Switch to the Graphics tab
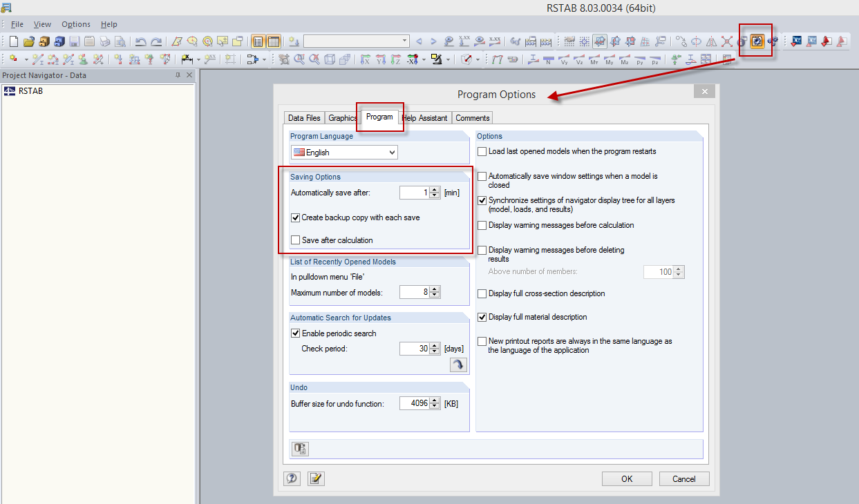Image resolution: width=859 pixels, height=504 pixels. [x=343, y=118]
